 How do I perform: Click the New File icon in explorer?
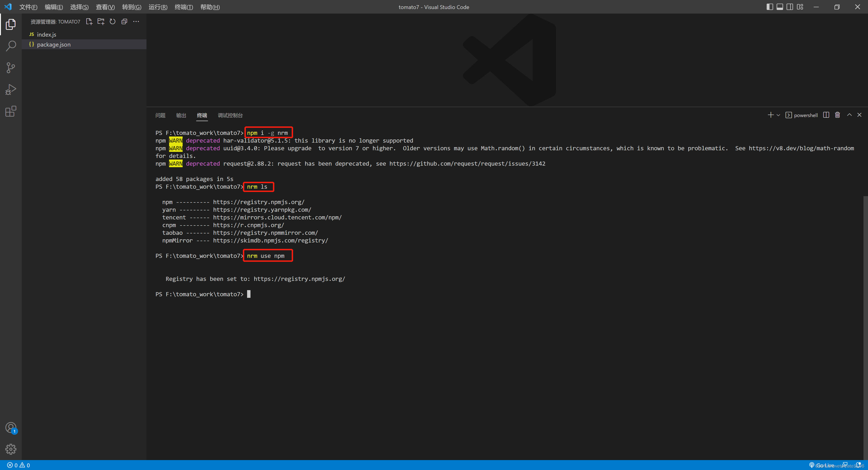pyautogui.click(x=89, y=21)
